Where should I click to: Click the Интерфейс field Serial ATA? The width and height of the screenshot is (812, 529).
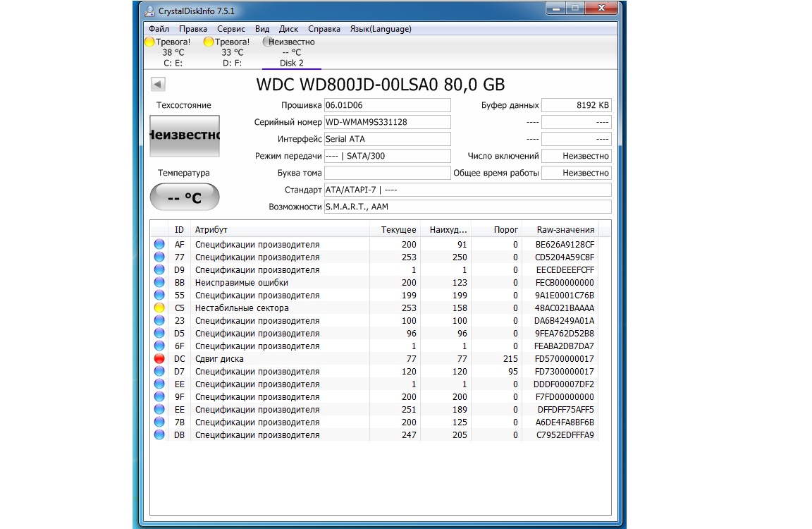[x=388, y=139]
